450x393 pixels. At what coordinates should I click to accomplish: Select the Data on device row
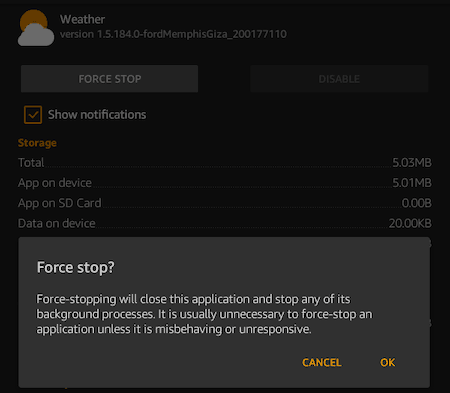225,223
